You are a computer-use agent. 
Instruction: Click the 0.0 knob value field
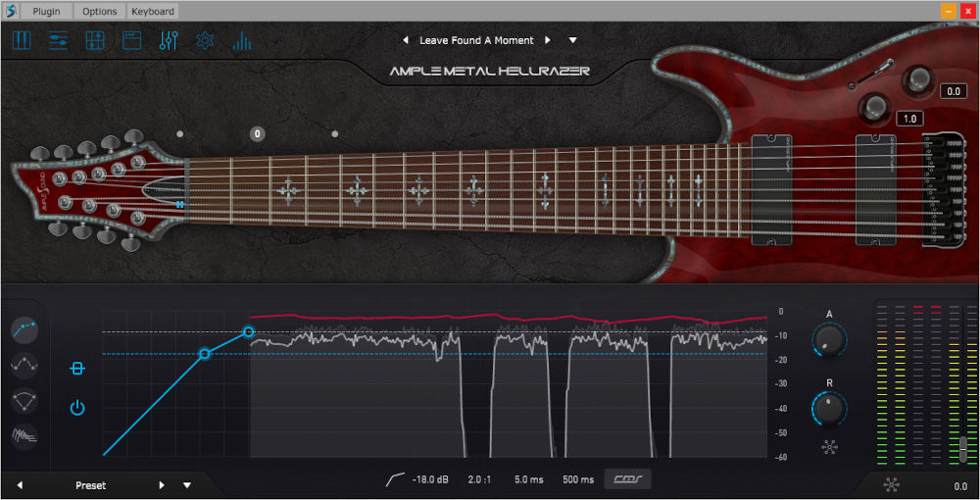954,91
